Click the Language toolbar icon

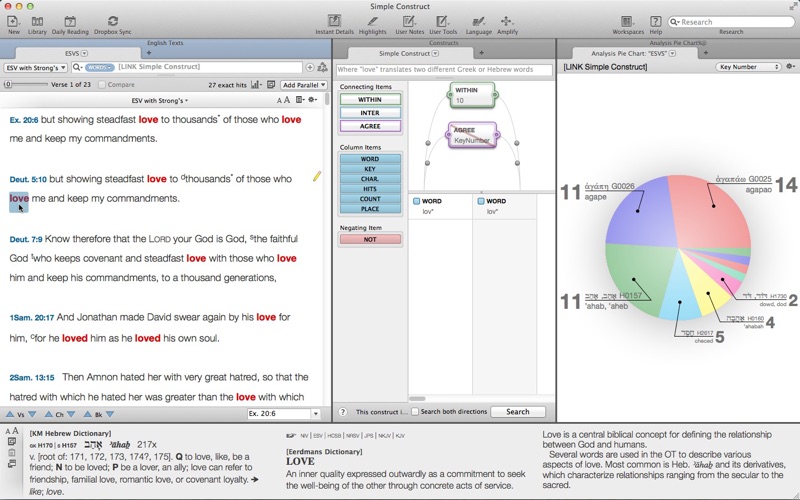[x=478, y=23]
